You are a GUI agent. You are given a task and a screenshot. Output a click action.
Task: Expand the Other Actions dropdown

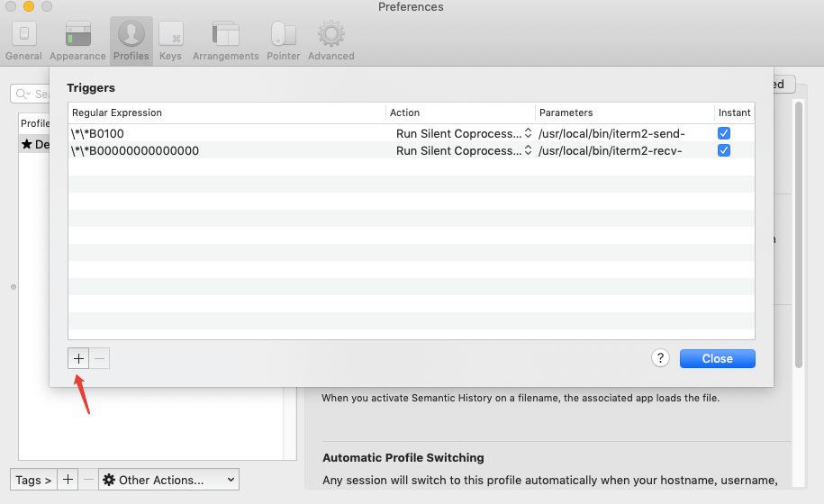tap(168, 480)
